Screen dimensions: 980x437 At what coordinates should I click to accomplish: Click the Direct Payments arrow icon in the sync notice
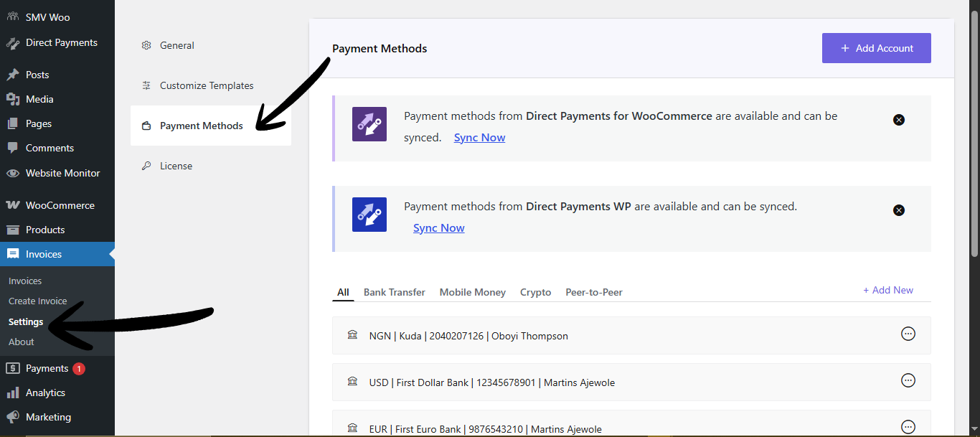point(369,123)
